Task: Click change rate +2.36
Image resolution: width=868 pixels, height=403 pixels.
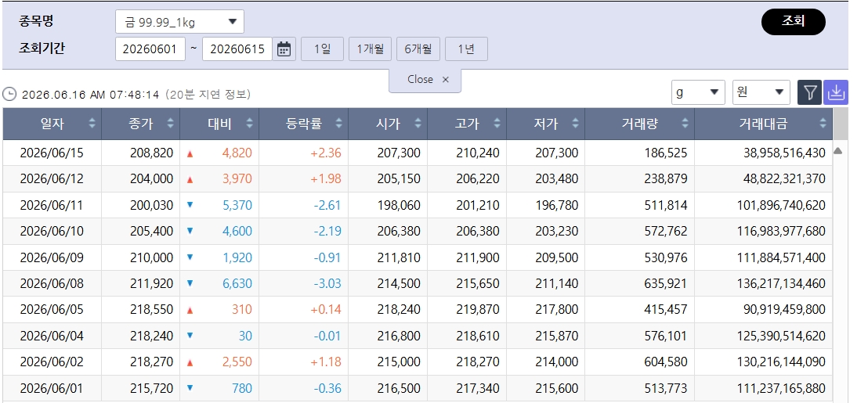Action: pos(326,153)
